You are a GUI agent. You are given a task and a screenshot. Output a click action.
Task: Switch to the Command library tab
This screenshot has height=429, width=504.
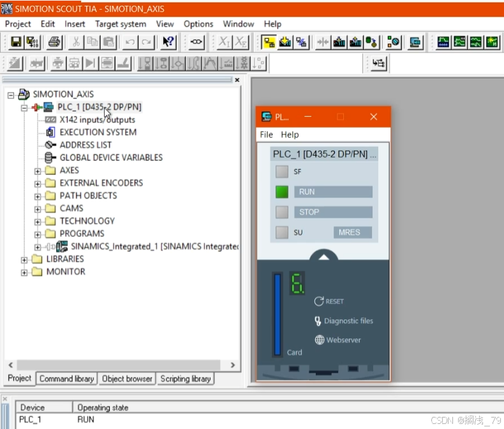[x=66, y=379]
